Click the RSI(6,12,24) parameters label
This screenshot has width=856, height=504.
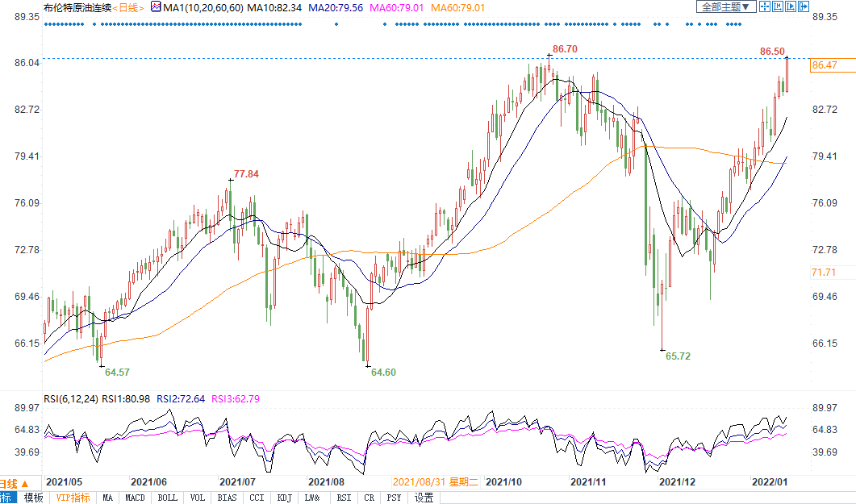point(69,398)
